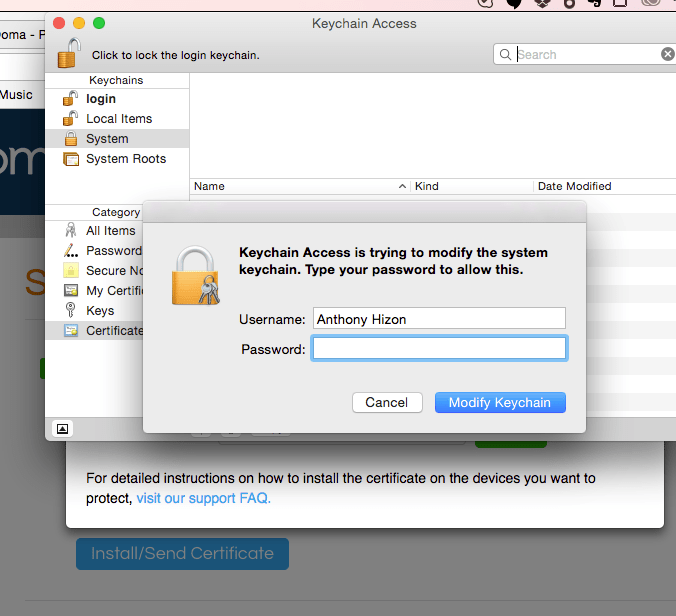Select the Local Items keychain
This screenshot has width=676, height=616.
pyautogui.click(x=117, y=119)
